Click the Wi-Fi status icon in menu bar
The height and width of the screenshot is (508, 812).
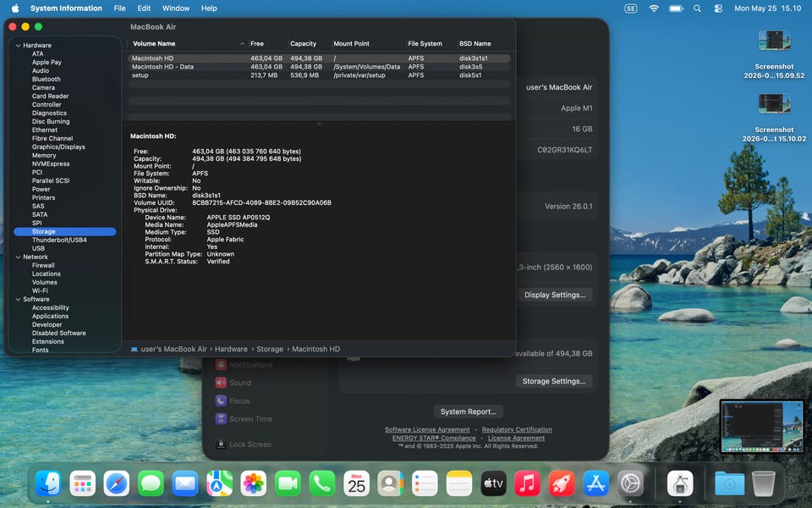coord(654,8)
